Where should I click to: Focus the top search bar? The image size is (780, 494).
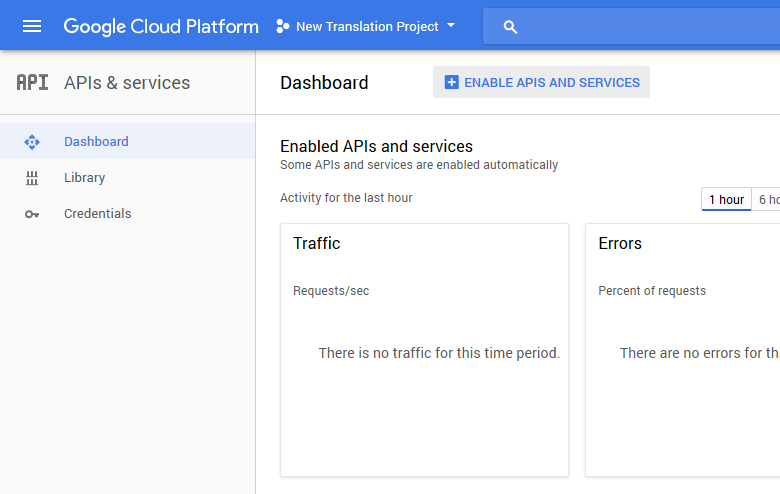(631, 26)
